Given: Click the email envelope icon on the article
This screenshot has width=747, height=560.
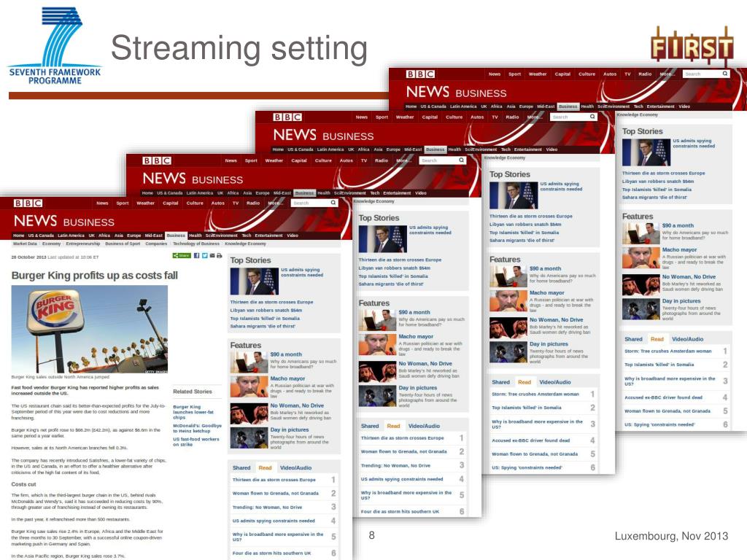Looking at the screenshot, I should pyautogui.click(x=212, y=256).
